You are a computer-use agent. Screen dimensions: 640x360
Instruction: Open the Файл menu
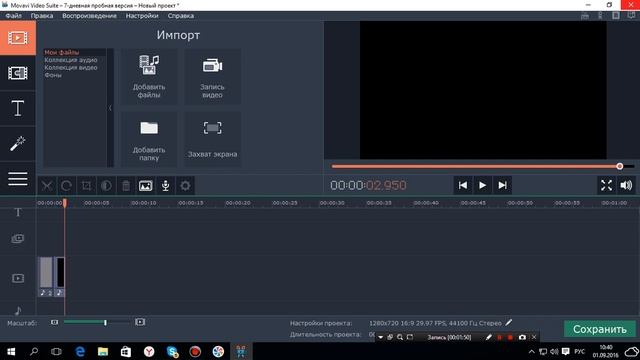coord(13,16)
